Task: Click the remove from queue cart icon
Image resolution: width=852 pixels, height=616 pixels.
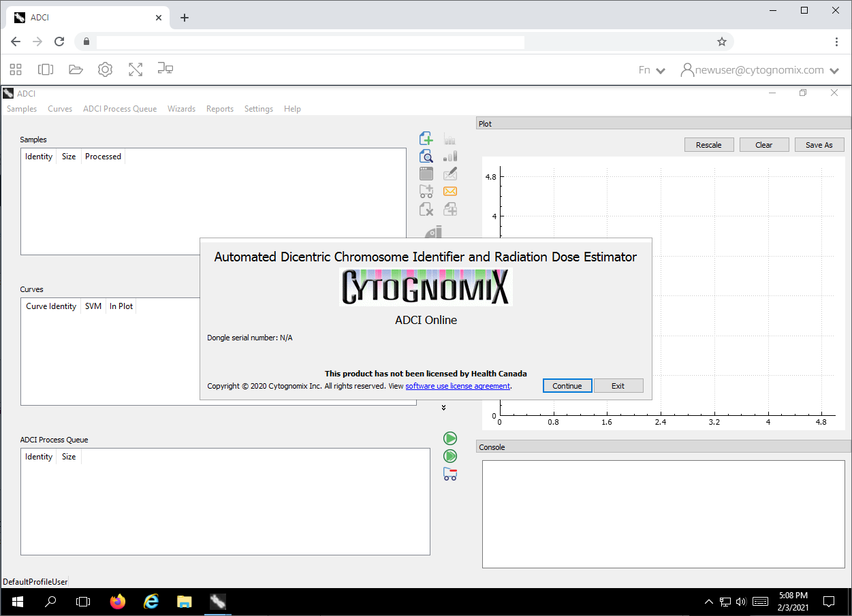Action: pyautogui.click(x=449, y=474)
